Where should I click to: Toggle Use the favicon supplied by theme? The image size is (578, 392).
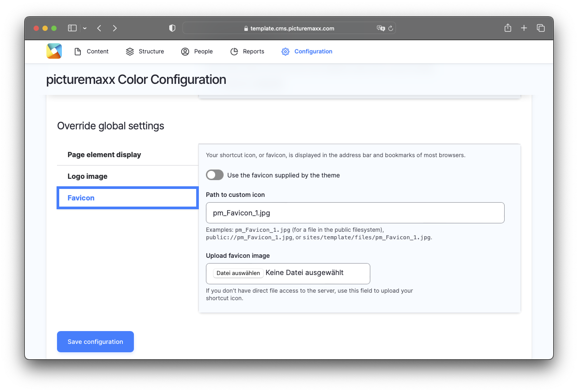point(215,175)
